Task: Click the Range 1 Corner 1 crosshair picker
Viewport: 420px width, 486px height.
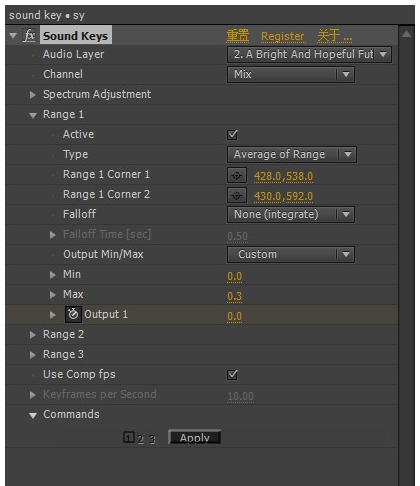Action: pos(237,175)
